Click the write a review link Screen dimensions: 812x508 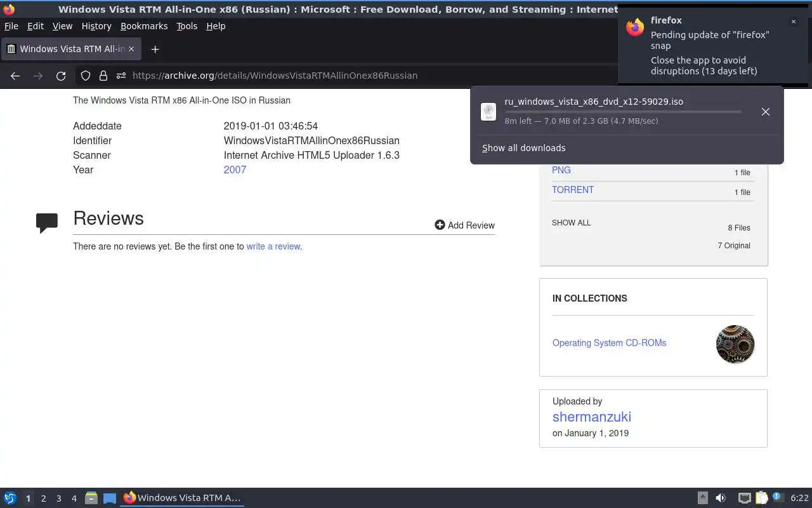pyautogui.click(x=273, y=246)
